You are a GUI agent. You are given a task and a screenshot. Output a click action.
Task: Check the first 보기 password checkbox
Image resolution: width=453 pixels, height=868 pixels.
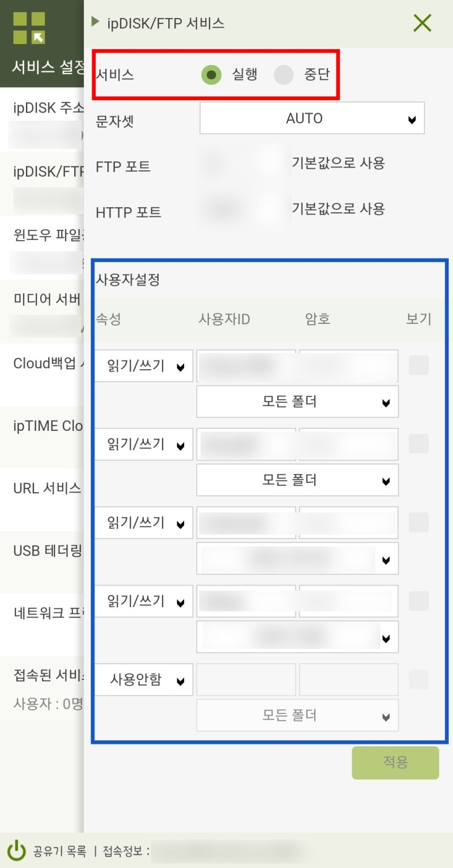[x=418, y=365]
